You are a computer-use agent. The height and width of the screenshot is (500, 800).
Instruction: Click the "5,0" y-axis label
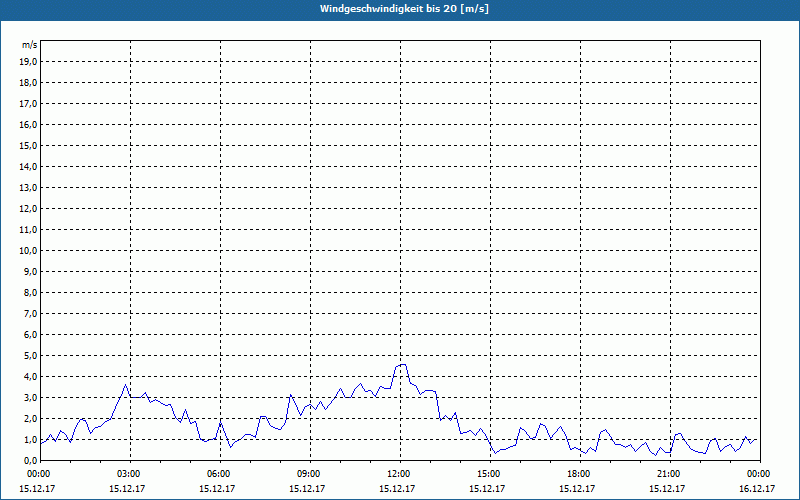30,356
